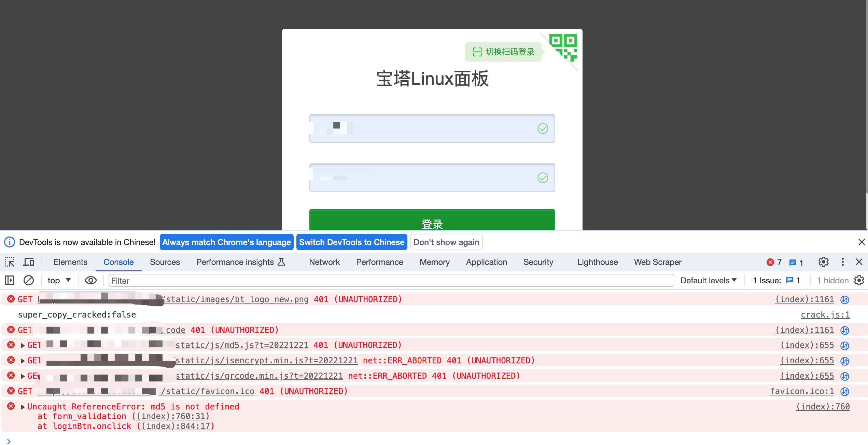Collapse the Uncaught ReferenceError stack trace
Image resolution: width=868 pixels, height=445 pixels.
pyautogui.click(x=23, y=407)
